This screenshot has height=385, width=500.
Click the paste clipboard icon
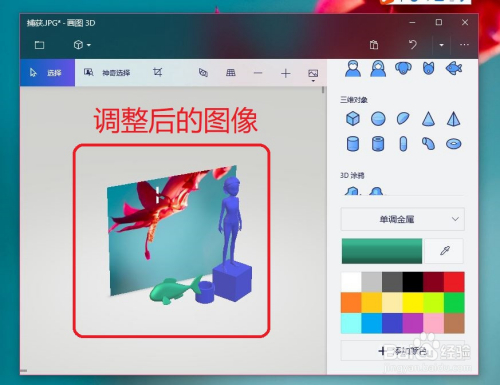(x=374, y=45)
